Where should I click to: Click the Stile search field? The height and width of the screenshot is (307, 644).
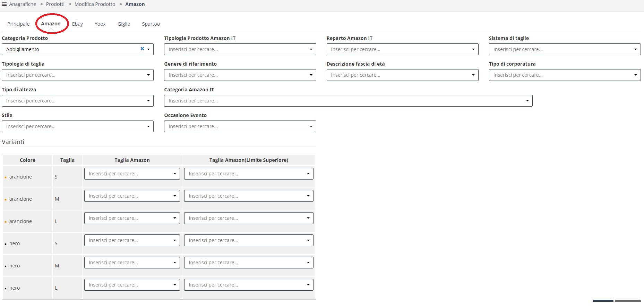pos(73,126)
